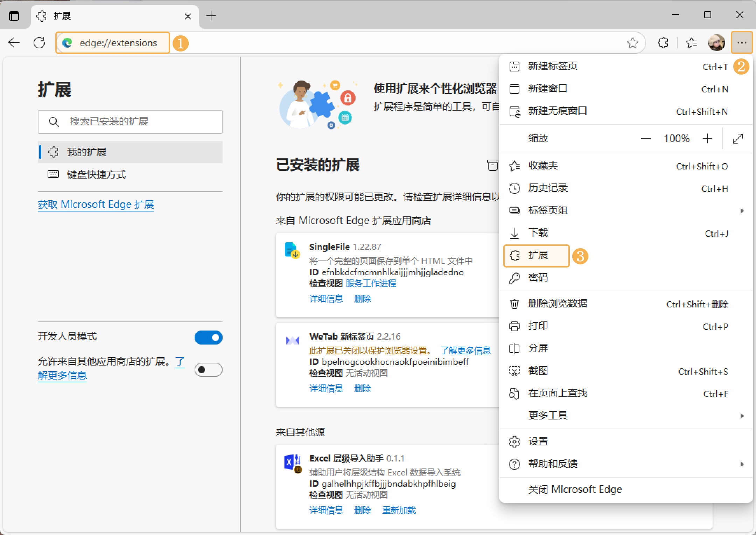Screen dimensions: 756x535
Task: Click the SingleFile ID text
Action: pyautogui.click(x=386, y=272)
